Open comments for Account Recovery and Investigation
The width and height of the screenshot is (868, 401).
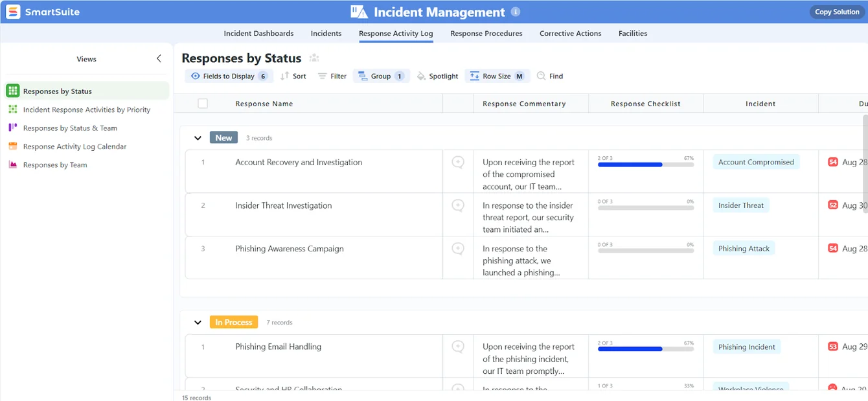[458, 162]
